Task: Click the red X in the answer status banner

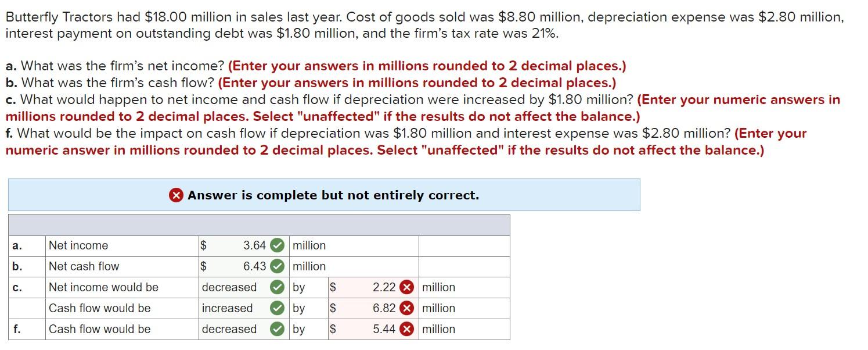Action: point(175,195)
